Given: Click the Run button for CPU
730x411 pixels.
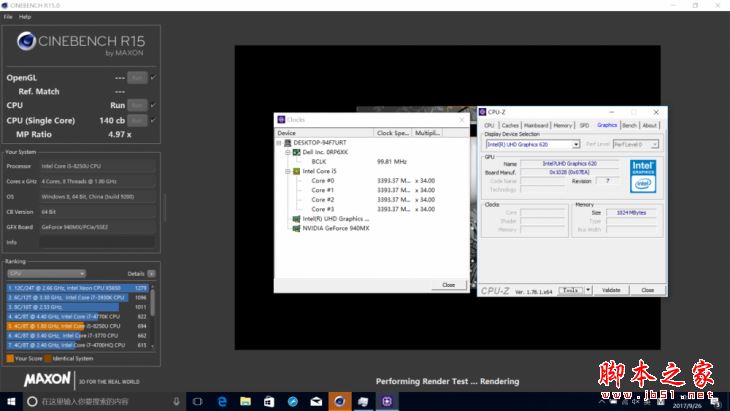Looking at the screenshot, I should [x=137, y=105].
